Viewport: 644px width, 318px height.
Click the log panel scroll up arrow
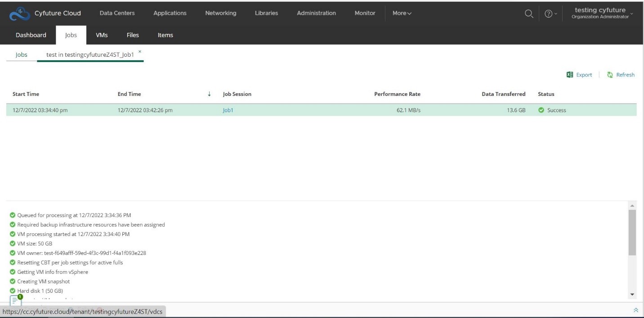click(632, 205)
